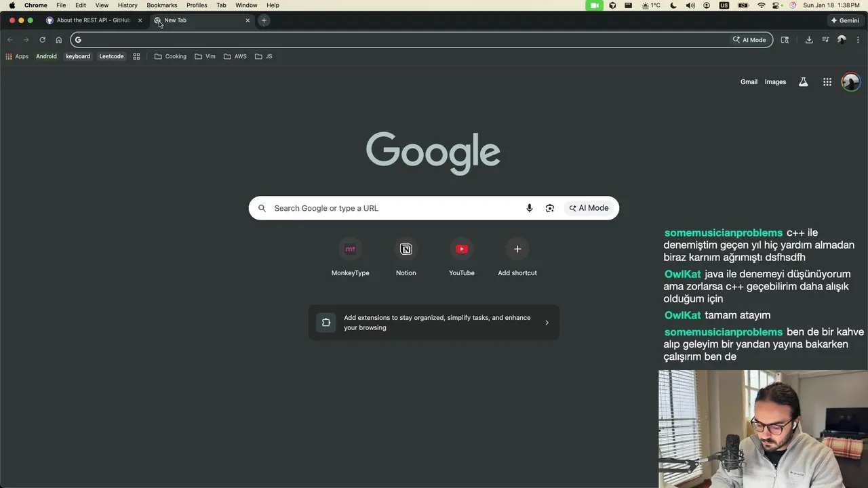Click the date and time clock
Viewport: 868px width, 488px height.
coord(831,5)
